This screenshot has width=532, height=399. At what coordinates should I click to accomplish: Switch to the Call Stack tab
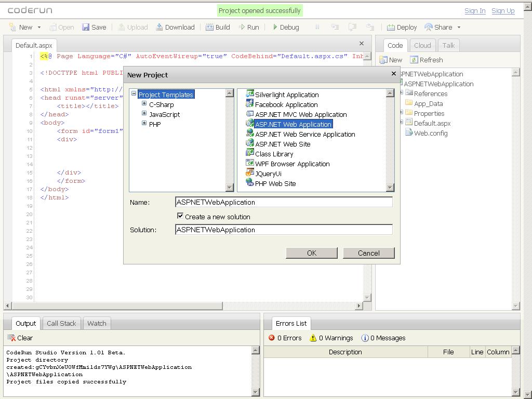pyautogui.click(x=61, y=323)
